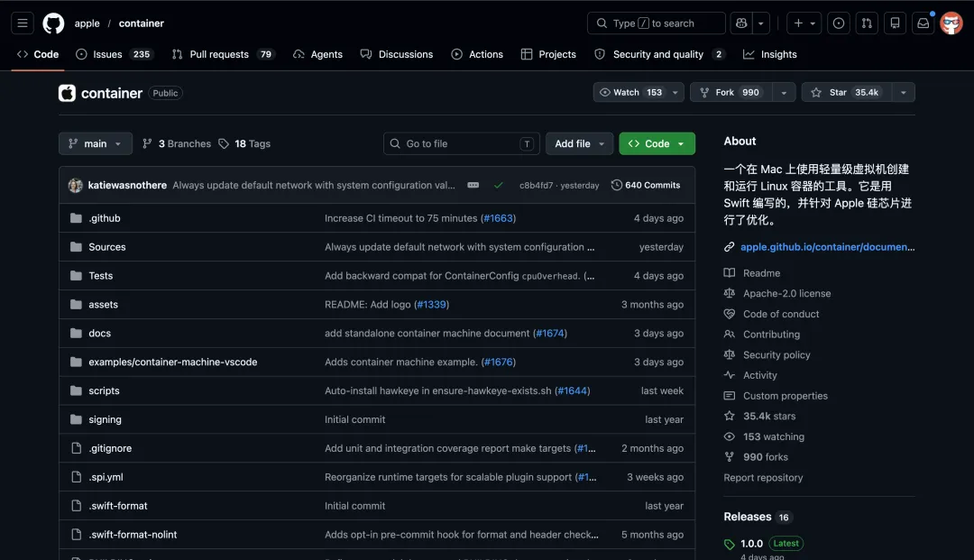The height and width of the screenshot is (560, 974).
Task: Open pull request #1663 link
Action: [x=498, y=218]
